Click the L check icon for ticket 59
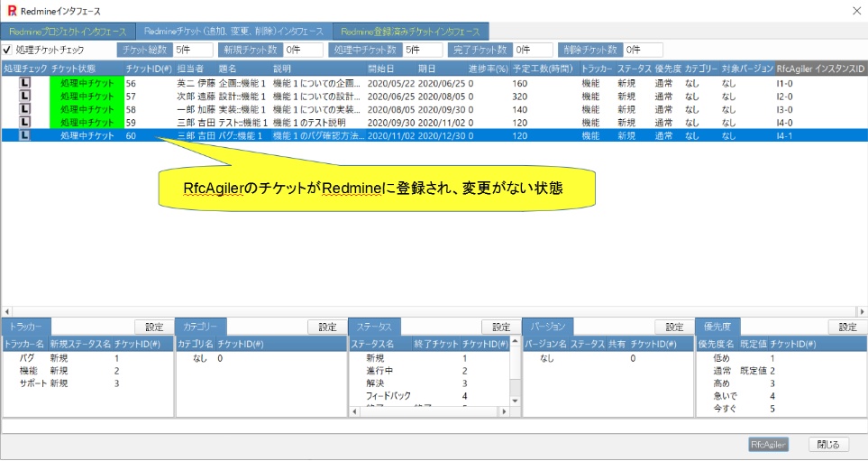 coord(25,122)
